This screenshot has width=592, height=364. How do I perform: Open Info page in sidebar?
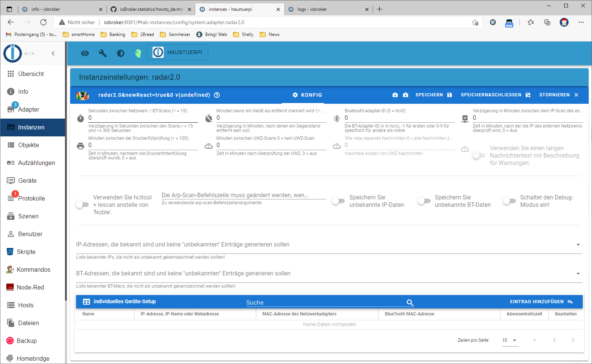pos(33,92)
